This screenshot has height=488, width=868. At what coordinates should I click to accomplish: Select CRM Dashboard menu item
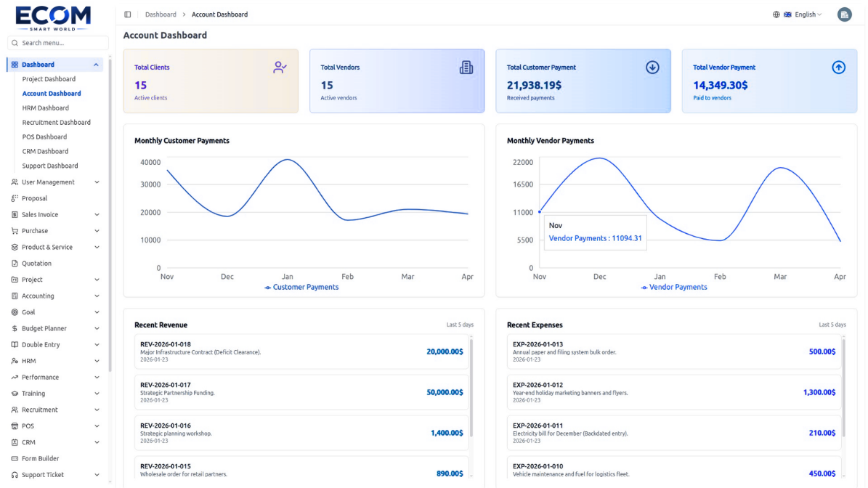coord(45,151)
